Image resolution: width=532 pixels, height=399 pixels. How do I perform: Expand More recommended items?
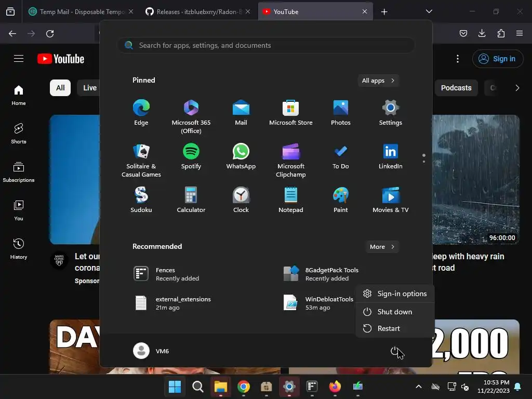(x=382, y=247)
